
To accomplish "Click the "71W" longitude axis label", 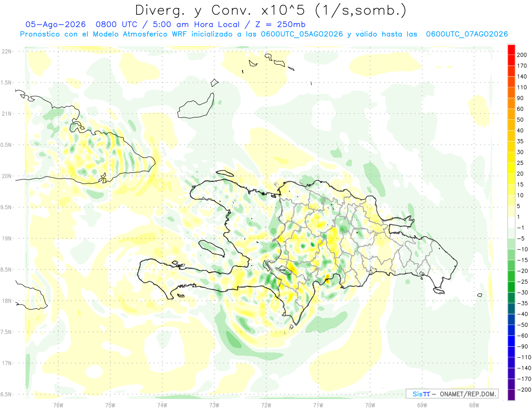I will tap(318, 405).
